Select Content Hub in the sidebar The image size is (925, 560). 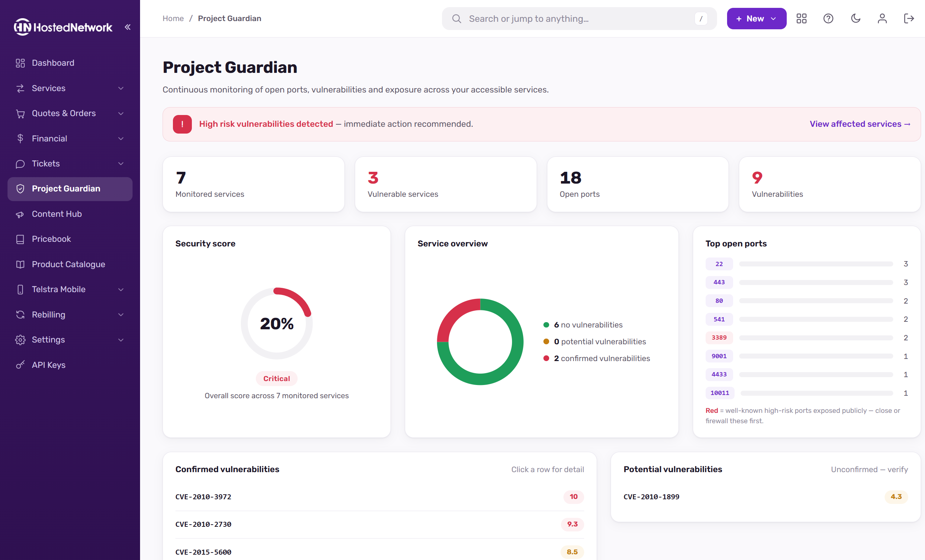[x=70, y=214]
